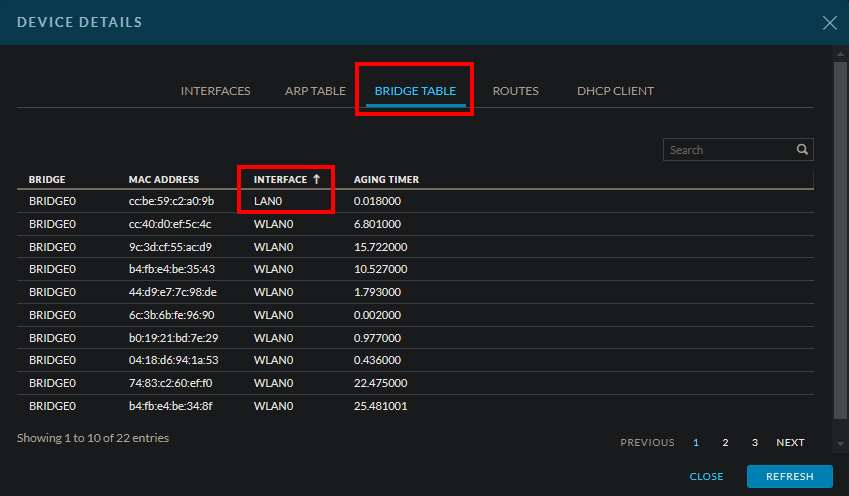Jump to page 3 of entries
The width and height of the screenshot is (849, 496).
coord(754,442)
